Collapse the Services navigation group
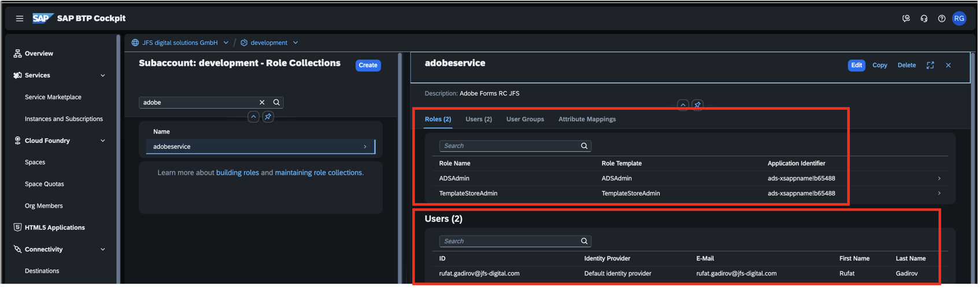This screenshot has height=290, width=980. [x=103, y=75]
